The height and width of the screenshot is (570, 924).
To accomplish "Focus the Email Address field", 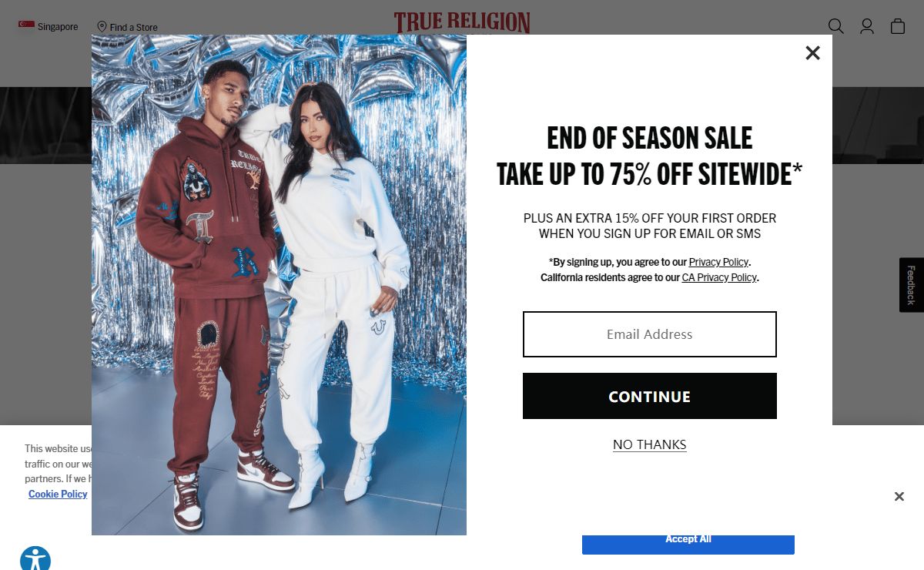I will [650, 334].
